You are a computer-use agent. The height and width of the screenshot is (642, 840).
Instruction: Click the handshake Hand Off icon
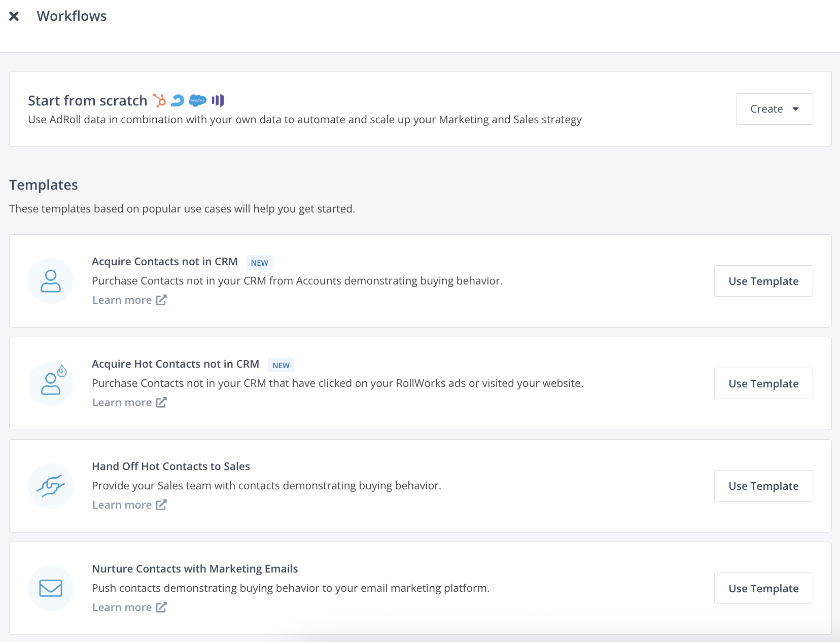point(51,486)
